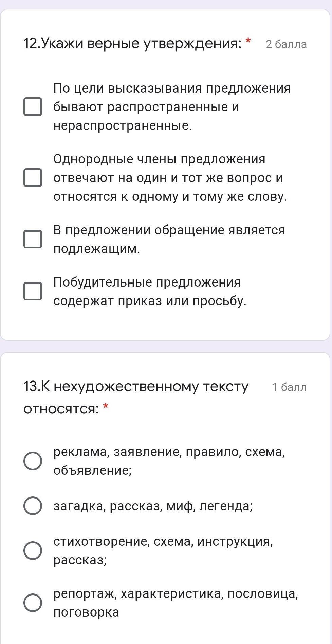Pick the репортаж, характеристика, пословица radio button
The width and height of the screenshot is (332, 644).
click(x=33, y=603)
